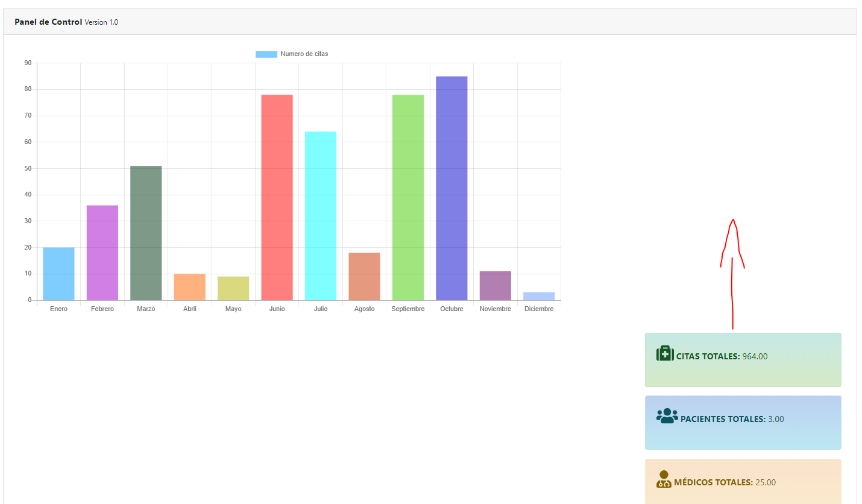Screen dimensions: 862x504
Task: Select the yellow Mayo bar
Action: [x=233, y=289]
